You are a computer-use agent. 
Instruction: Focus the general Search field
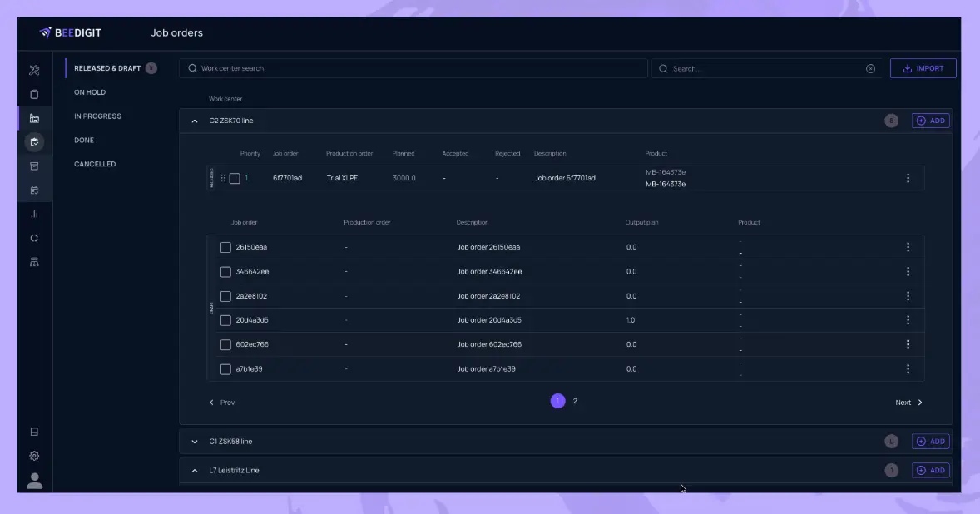point(768,69)
